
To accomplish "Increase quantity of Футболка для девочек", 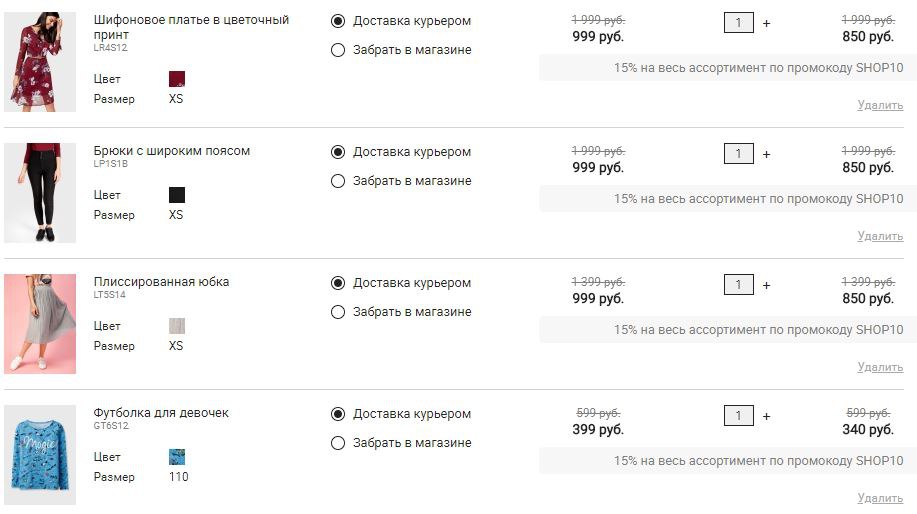I will point(766,416).
